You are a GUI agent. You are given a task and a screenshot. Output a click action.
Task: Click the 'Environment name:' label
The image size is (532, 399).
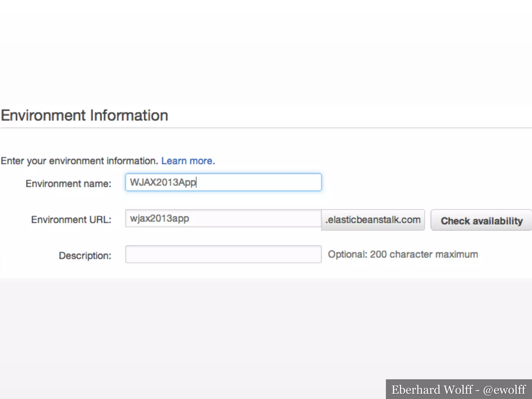[x=68, y=184]
